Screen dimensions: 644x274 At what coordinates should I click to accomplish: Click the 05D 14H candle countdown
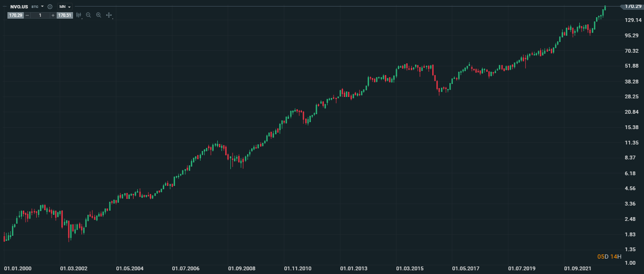[x=609, y=257]
